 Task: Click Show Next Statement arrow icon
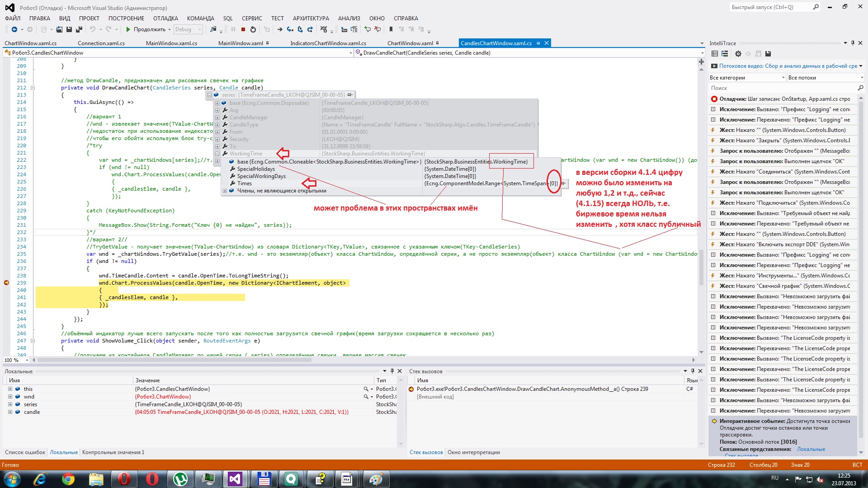[280, 29]
